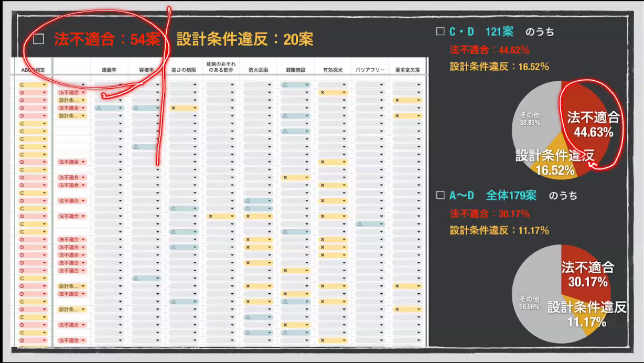The height and width of the screenshot is (363, 644).
Task: Open D rating in row with 建蔽率 △
Action: 33,108
